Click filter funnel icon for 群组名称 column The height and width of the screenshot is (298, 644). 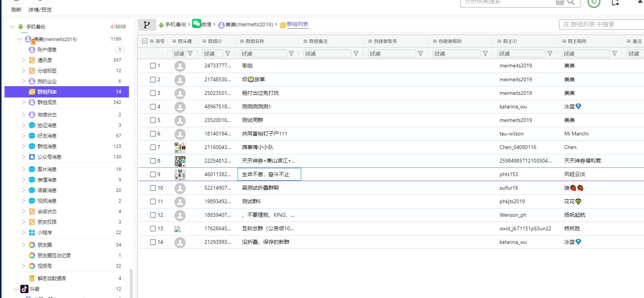coord(291,53)
